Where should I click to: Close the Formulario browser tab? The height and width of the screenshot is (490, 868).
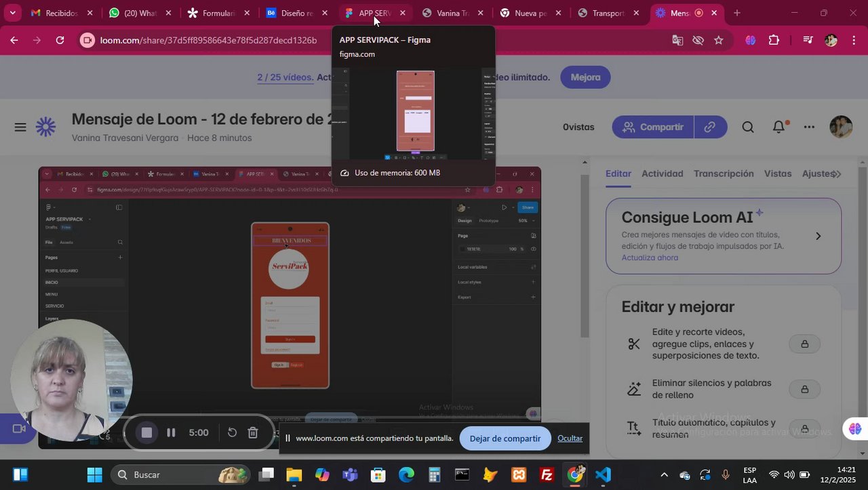pos(247,13)
